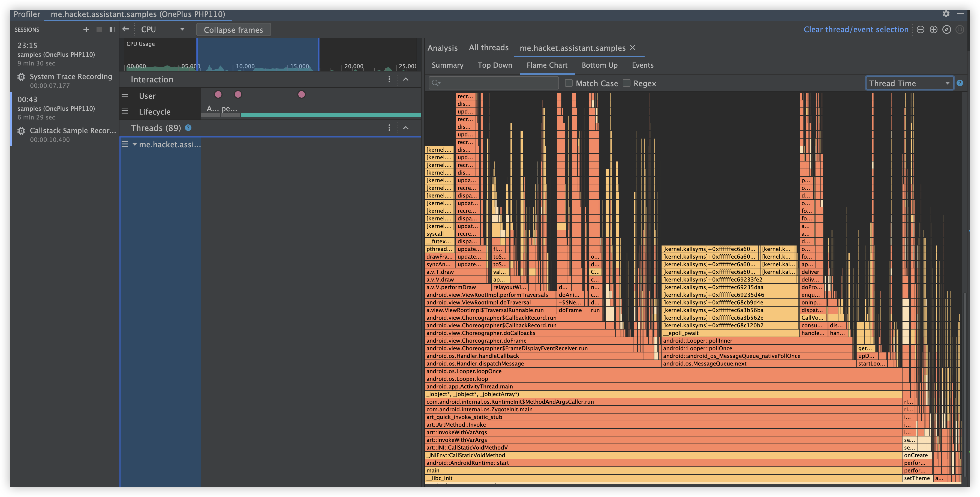Collapse the me.hacket.assi... thread triangle

click(x=134, y=144)
